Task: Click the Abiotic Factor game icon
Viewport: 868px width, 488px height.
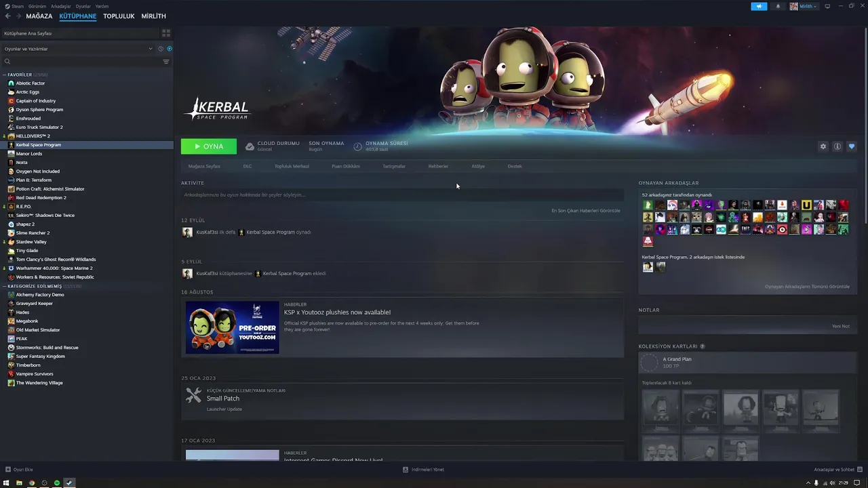Action: [11, 83]
